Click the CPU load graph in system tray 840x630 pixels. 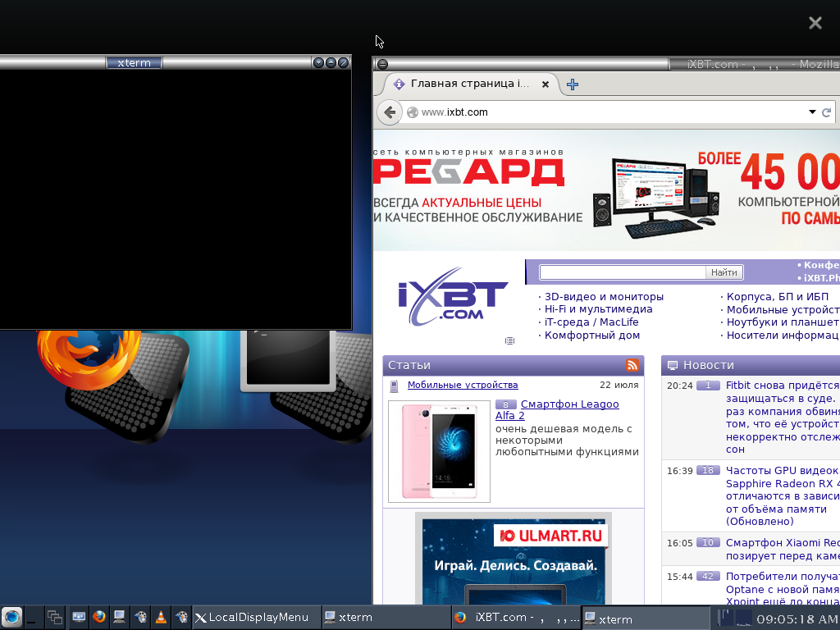coord(724,618)
